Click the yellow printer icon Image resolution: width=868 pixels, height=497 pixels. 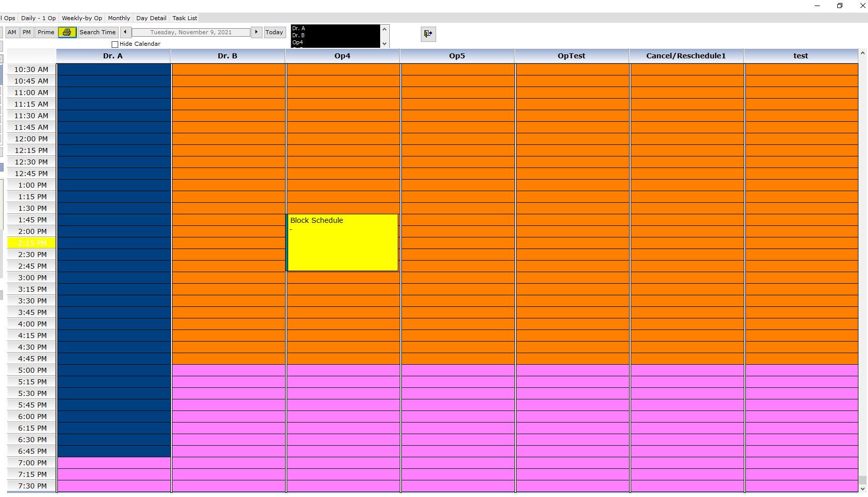click(x=67, y=32)
